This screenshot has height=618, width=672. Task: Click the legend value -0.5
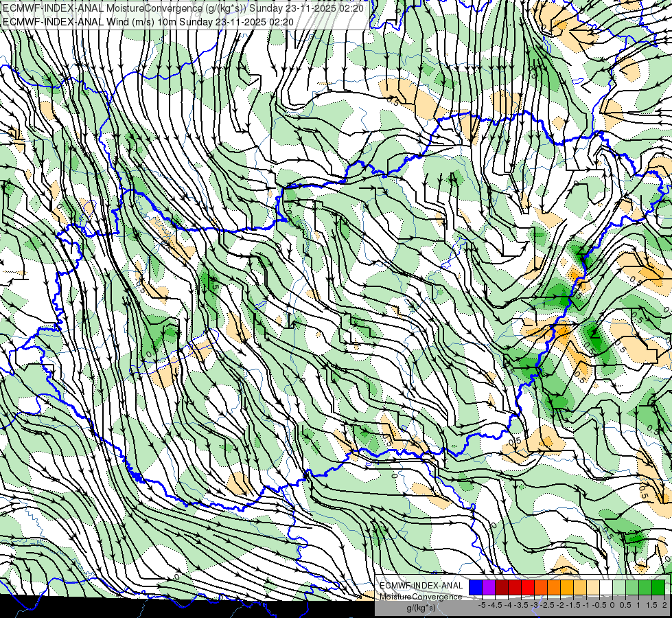pos(599,605)
